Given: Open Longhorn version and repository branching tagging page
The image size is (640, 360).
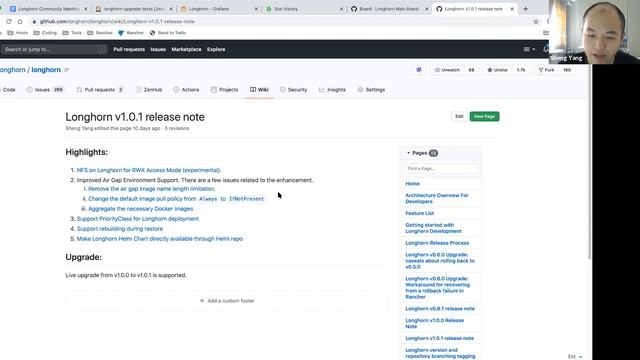Looking at the screenshot, I should [440, 353].
